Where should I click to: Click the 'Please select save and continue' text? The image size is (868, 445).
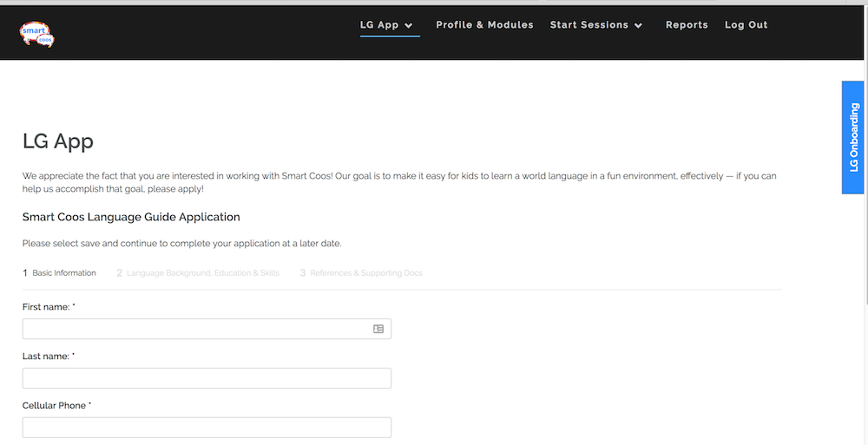pos(181,244)
